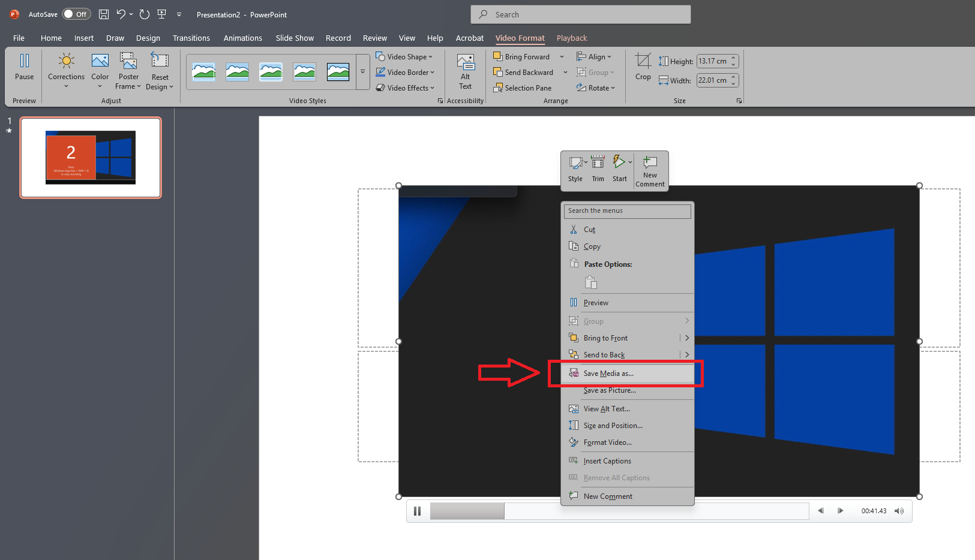Expand the Bring Forward dropdown arrow
Image resolution: width=975 pixels, height=560 pixels.
[562, 56]
